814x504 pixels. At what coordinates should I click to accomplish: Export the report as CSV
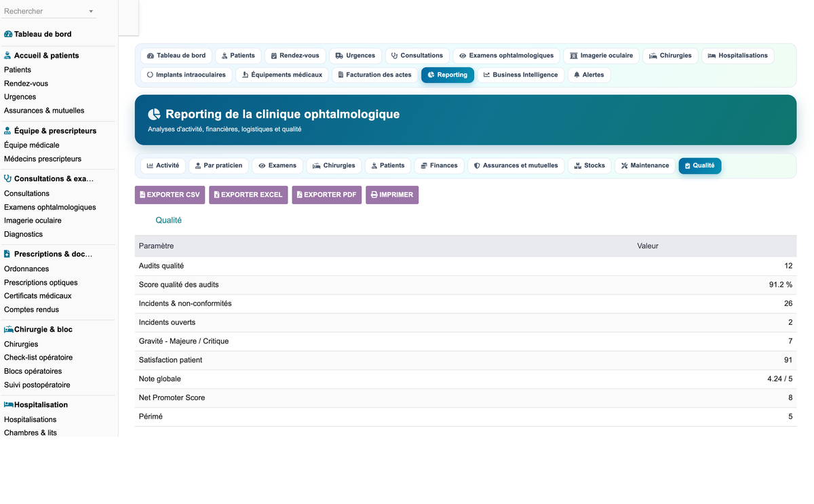pos(170,195)
